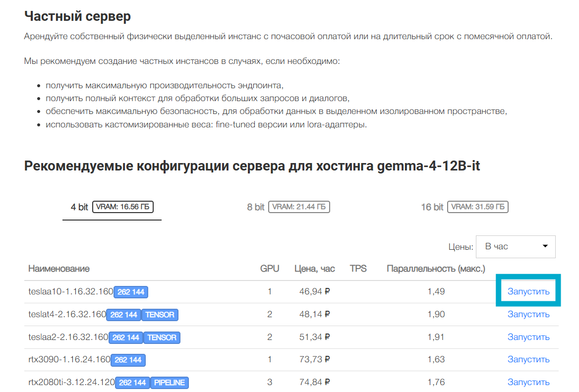The width and height of the screenshot is (579, 392).
Task: Open the price period dropdown 'В час'
Action: [x=516, y=247]
